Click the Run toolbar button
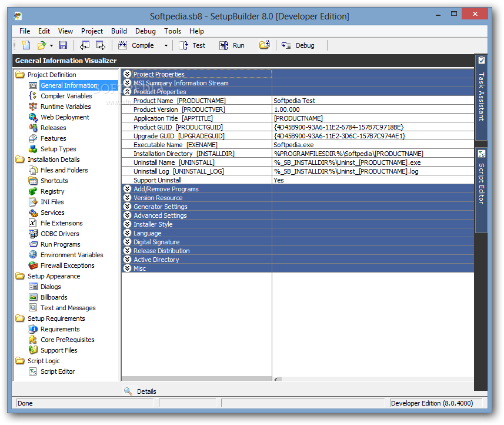 (x=232, y=45)
